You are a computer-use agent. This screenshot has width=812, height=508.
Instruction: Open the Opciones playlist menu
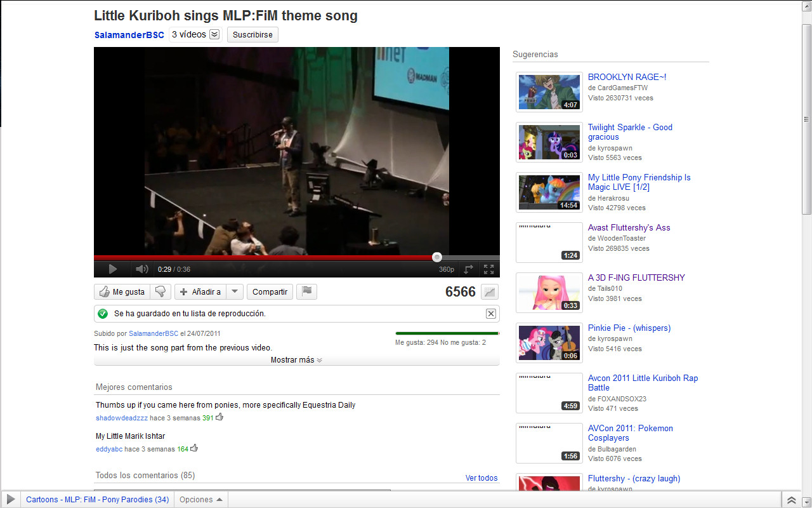click(200, 500)
